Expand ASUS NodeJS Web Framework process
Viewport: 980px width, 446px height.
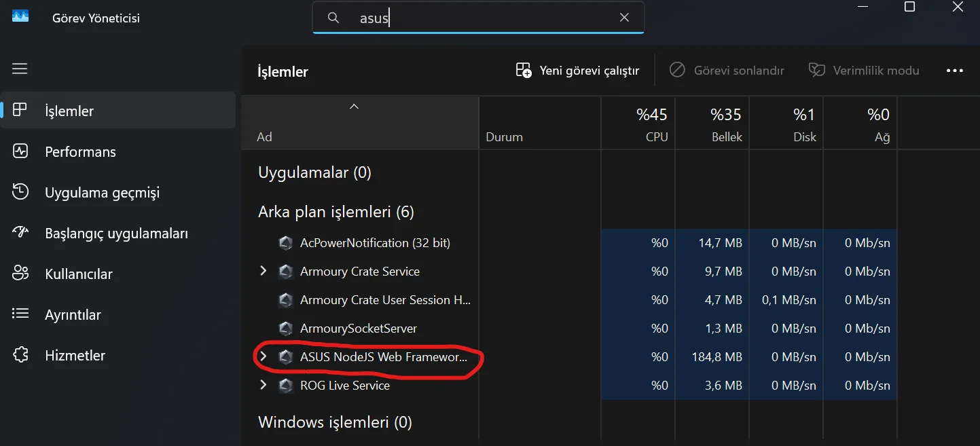pos(264,357)
